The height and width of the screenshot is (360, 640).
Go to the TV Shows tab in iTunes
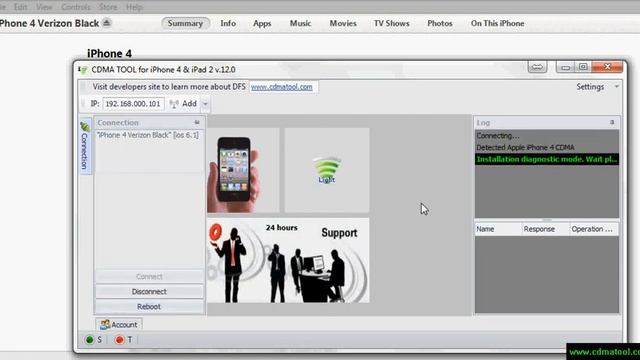click(x=391, y=23)
